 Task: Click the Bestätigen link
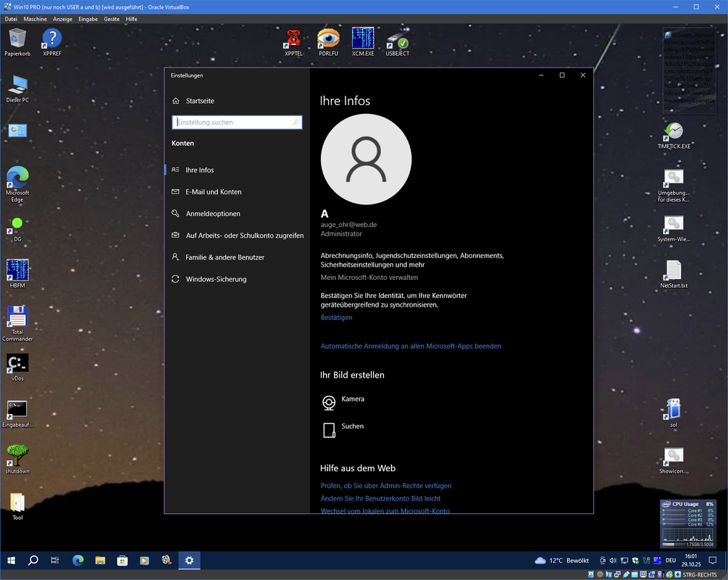click(336, 318)
